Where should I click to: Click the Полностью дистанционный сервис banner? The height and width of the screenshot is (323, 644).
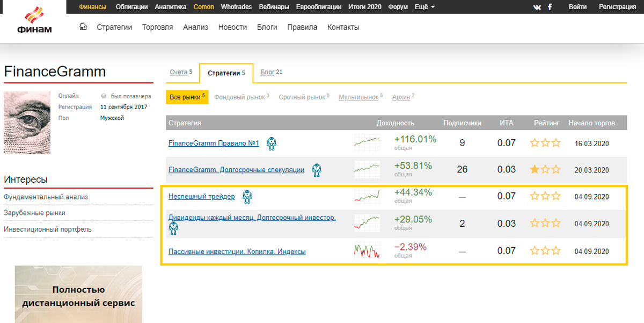tap(78, 295)
